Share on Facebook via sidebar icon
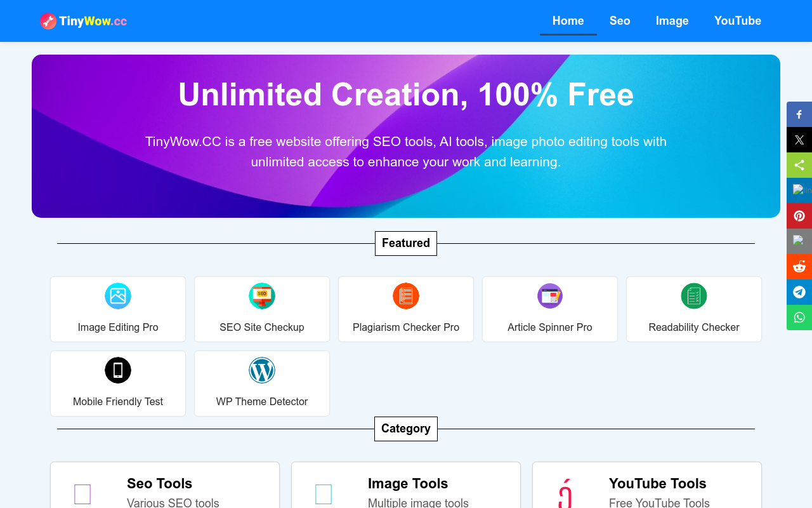This screenshot has height=508, width=812. tap(799, 114)
